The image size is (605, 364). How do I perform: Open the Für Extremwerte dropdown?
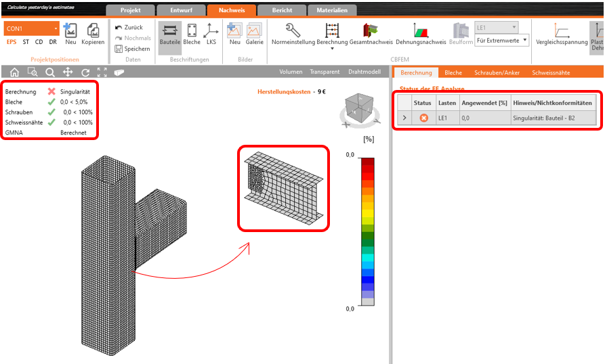tap(501, 41)
